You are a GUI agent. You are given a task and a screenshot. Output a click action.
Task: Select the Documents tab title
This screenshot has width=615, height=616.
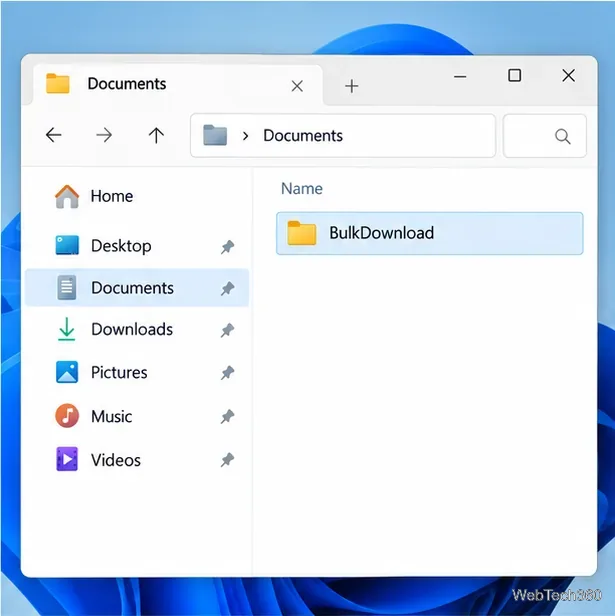point(127,84)
